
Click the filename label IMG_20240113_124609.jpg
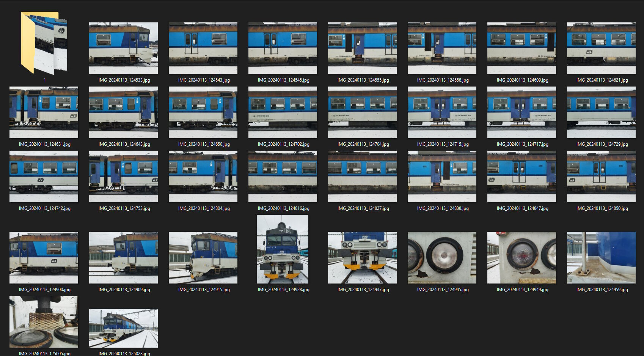[522, 80]
